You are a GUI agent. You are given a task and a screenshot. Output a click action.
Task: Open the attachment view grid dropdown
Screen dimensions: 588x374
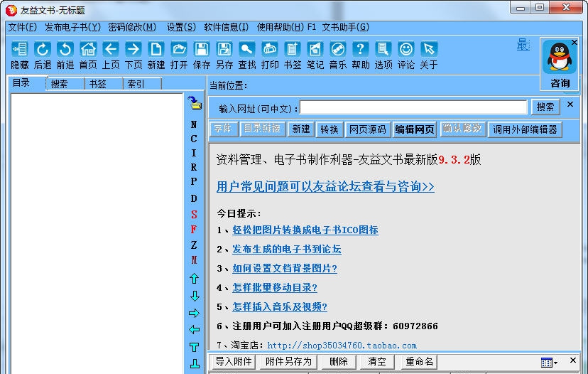[550, 363]
